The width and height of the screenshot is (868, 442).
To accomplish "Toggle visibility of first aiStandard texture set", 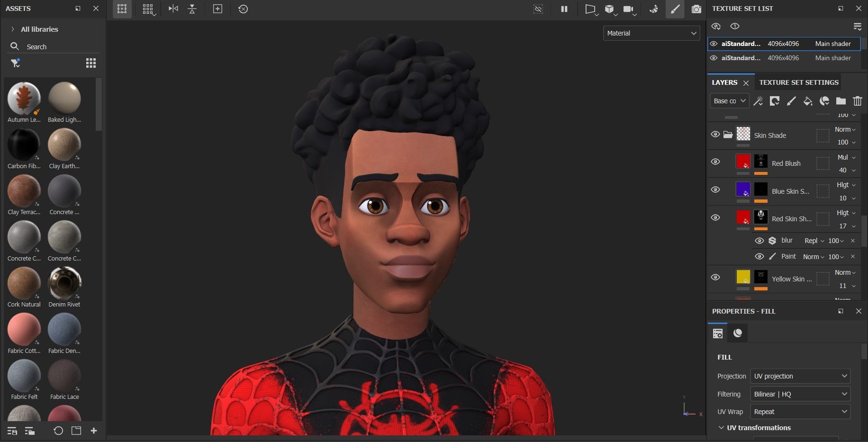I will [x=714, y=44].
